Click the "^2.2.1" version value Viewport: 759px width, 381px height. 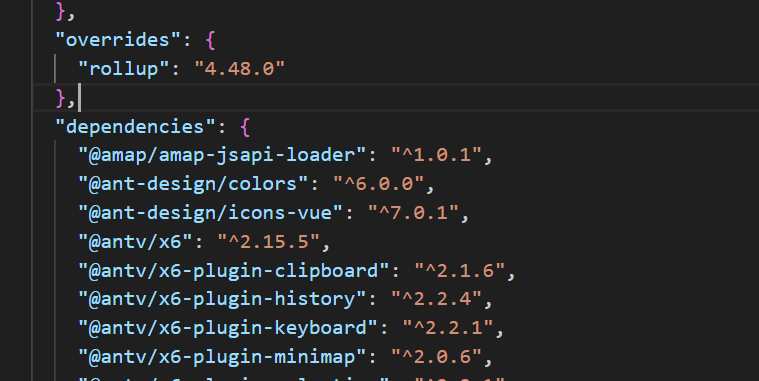(x=448, y=328)
